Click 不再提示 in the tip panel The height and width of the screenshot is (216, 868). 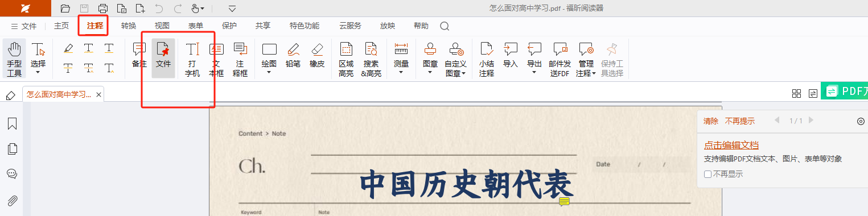pyautogui.click(x=740, y=121)
